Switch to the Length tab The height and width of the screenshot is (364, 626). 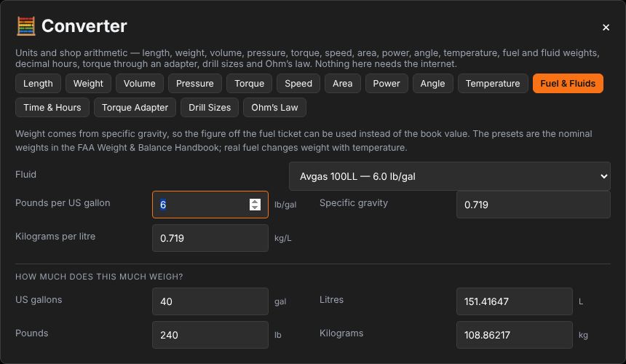pyautogui.click(x=38, y=84)
